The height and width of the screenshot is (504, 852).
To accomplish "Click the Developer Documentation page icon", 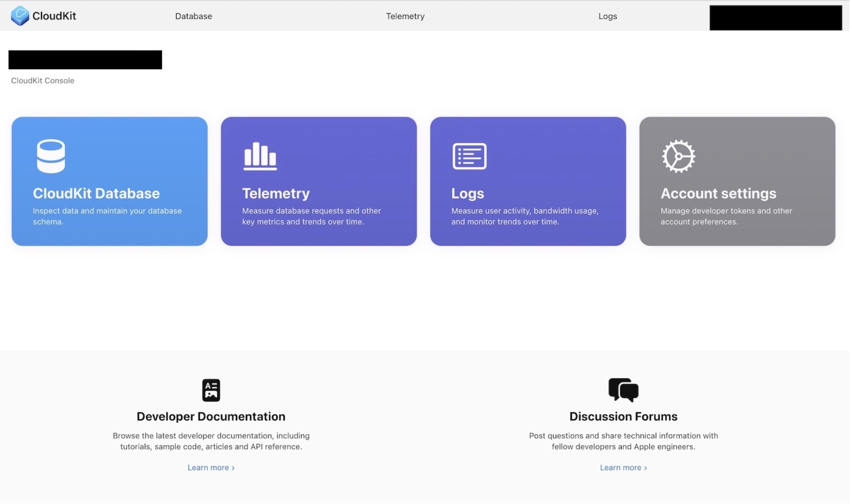I will [x=211, y=390].
